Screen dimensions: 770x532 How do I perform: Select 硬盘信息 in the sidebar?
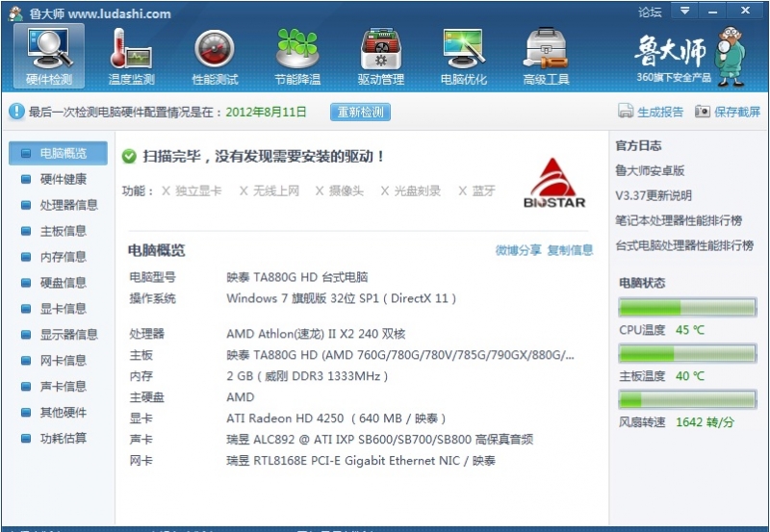point(63,283)
